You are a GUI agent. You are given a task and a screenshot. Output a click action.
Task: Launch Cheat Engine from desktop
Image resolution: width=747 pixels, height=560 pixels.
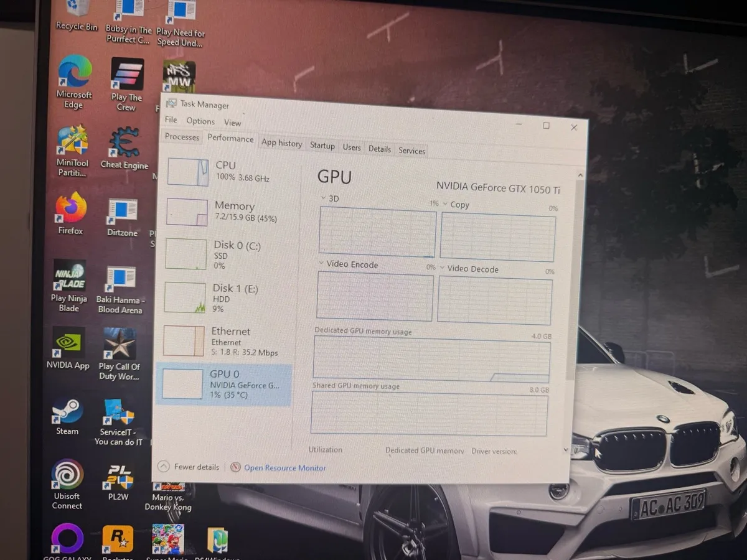coord(124,149)
